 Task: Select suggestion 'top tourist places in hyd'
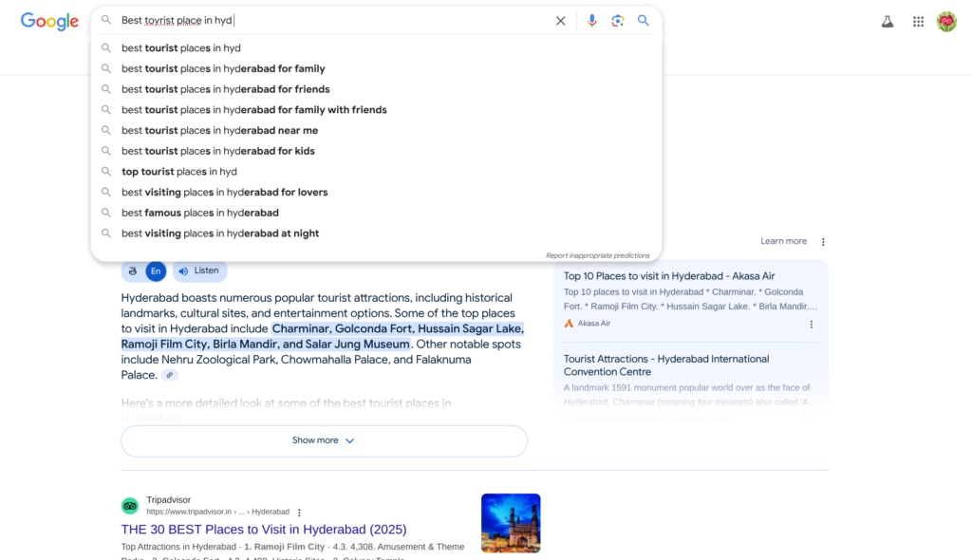click(x=376, y=171)
